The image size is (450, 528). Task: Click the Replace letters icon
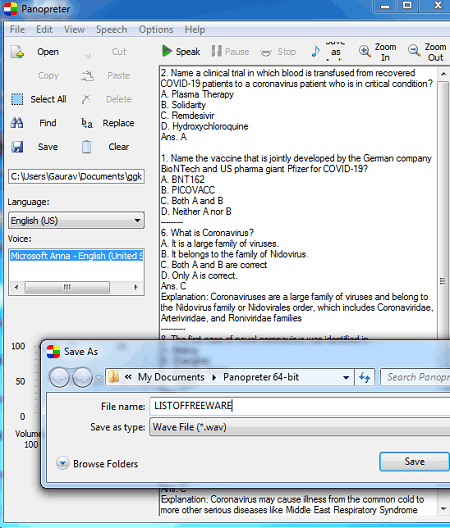point(87,123)
